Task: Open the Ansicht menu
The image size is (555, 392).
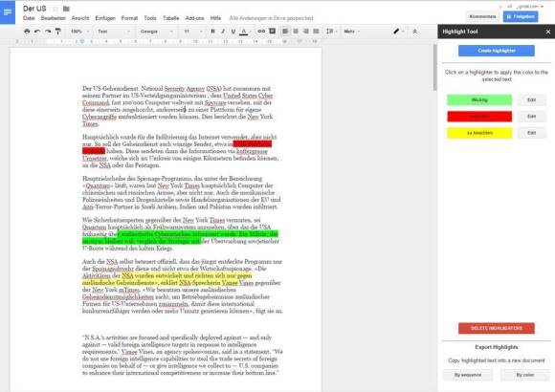Action: 80,18
